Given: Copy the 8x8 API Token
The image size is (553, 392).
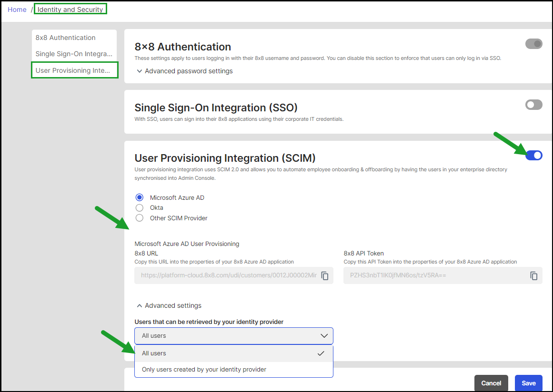Looking at the screenshot, I should tap(534, 276).
